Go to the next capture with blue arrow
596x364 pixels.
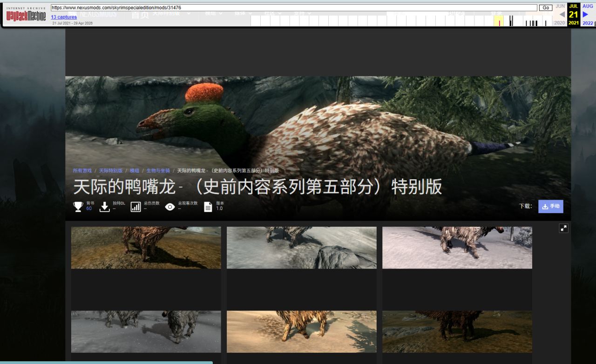tap(585, 14)
